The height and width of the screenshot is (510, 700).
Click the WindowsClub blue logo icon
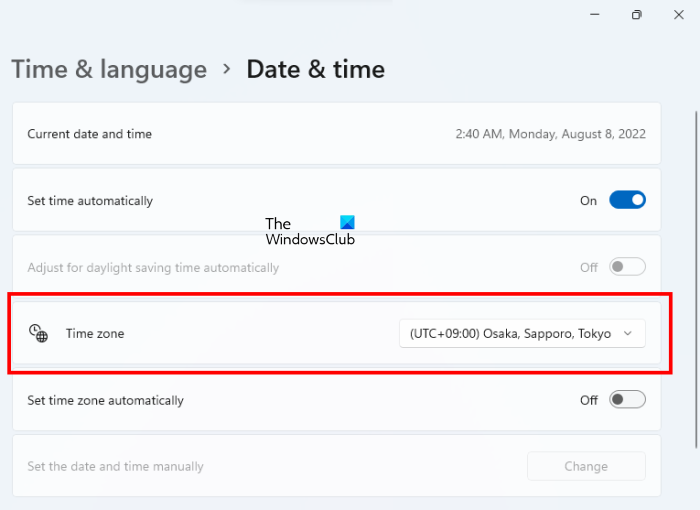347,224
